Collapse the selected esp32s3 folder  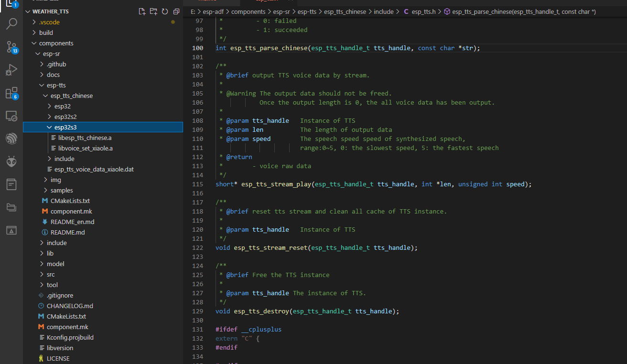[103, 127]
